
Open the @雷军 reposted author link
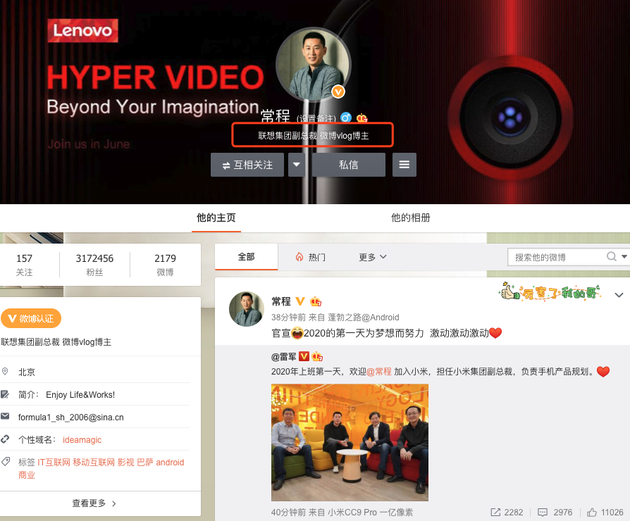click(x=284, y=356)
